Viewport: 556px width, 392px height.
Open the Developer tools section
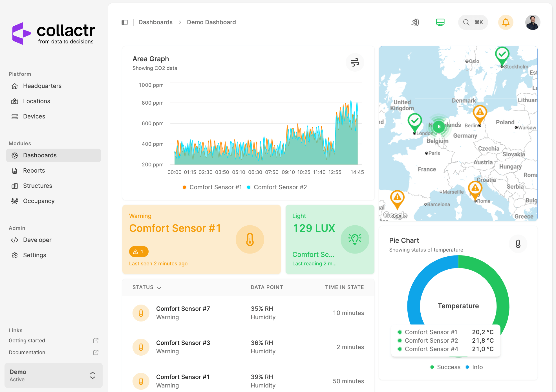click(x=37, y=240)
